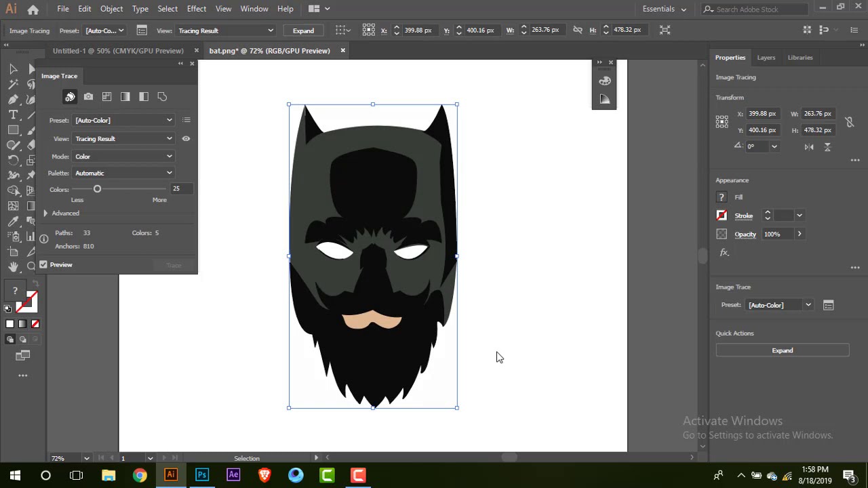Switch to the Untitled-1 document tab
The width and height of the screenshot is (868, 488).
[118, 51]
